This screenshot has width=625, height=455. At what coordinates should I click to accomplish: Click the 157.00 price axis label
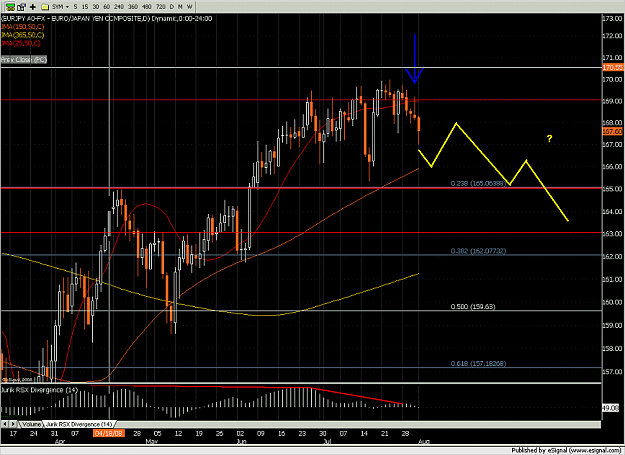pos(613,372)
